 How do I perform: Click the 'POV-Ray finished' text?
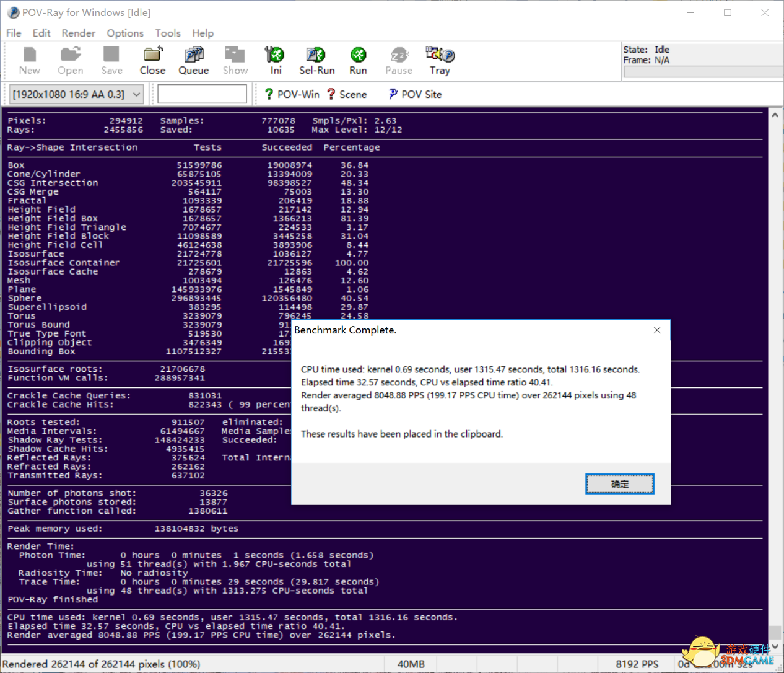53,599
